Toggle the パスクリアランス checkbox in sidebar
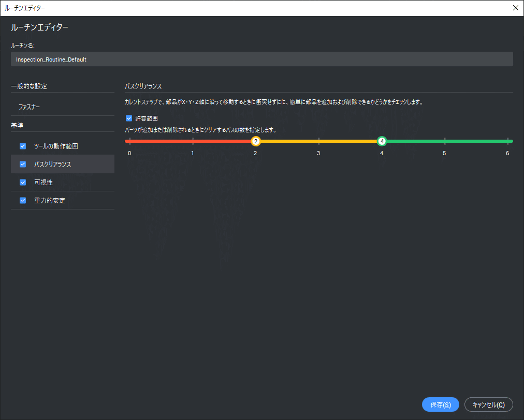The height and width of the screenshot is (420, 524). pos(22,164)
